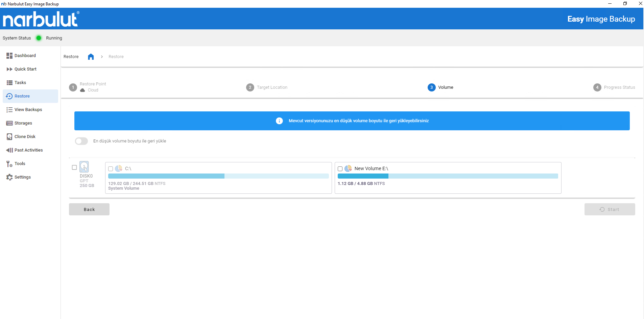The image size is (644, 319).
Task: Open Storages icon in sidebar
Action: [x=9, y=123]
